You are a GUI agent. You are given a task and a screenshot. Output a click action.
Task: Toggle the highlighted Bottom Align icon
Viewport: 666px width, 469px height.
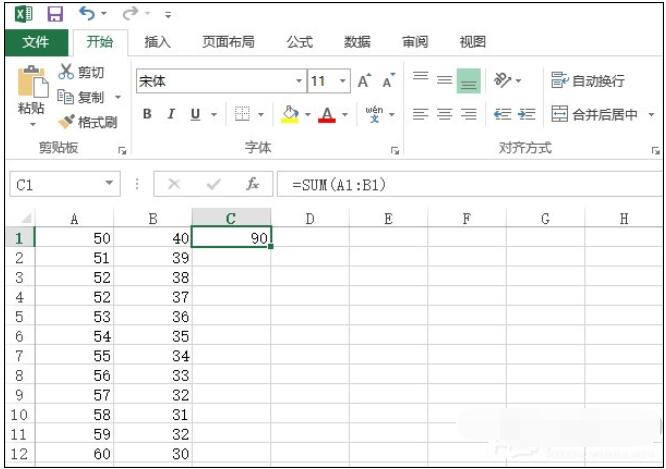point(469,81)
